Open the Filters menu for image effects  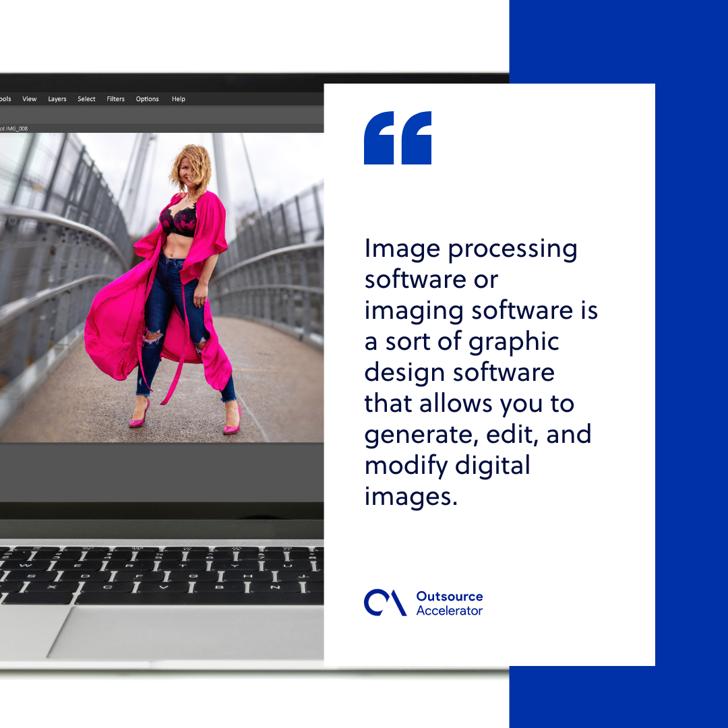[x=115, y=98]
